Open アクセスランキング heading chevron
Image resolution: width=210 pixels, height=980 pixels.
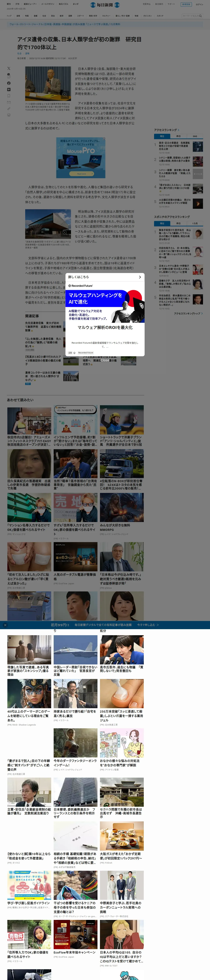coord(178,130)
